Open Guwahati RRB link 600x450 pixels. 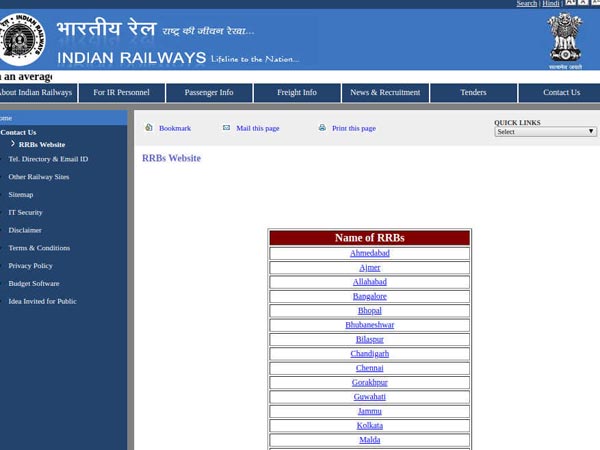370,397
